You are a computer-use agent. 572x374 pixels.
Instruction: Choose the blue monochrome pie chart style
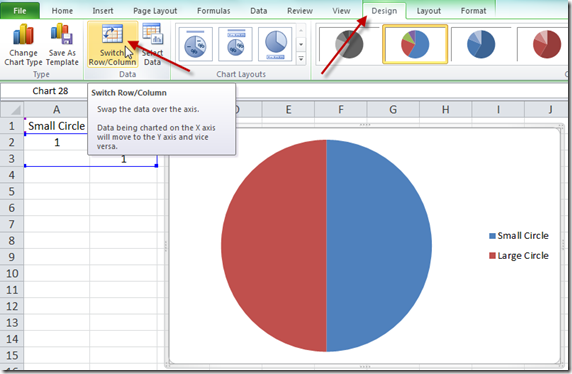coord(481,44)
